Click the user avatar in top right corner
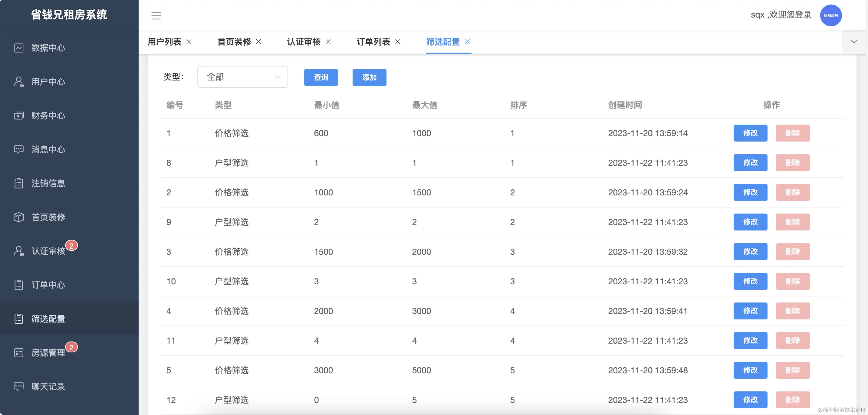Image resolution: width=868 pixels, height=415 pixels. coord(831,15)
